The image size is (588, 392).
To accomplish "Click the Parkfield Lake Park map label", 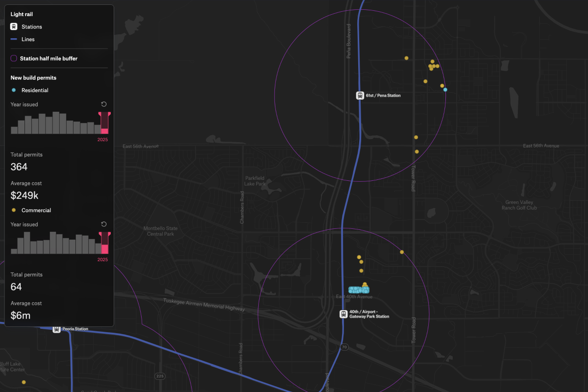I will pyautogui.click(x=255, y=181).
